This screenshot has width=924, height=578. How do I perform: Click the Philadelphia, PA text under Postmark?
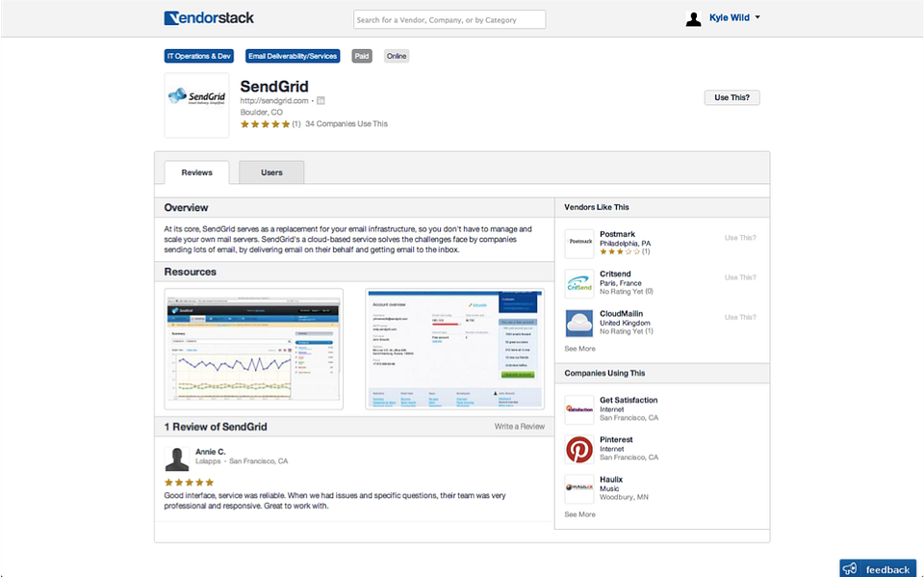pos(626,243)
